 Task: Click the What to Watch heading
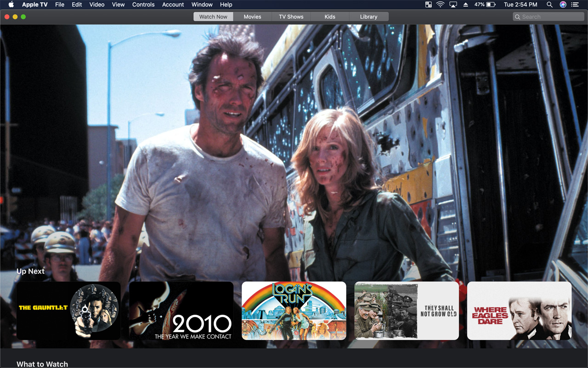point(42,364)
